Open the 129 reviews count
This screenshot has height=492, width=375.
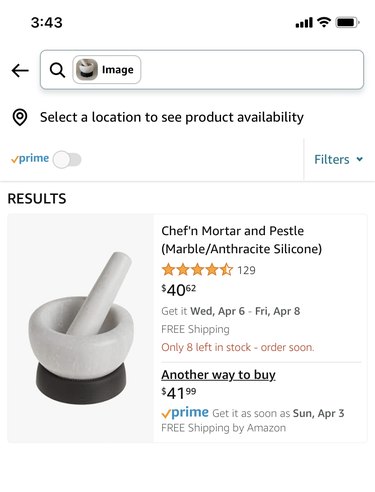pos(246,270)
